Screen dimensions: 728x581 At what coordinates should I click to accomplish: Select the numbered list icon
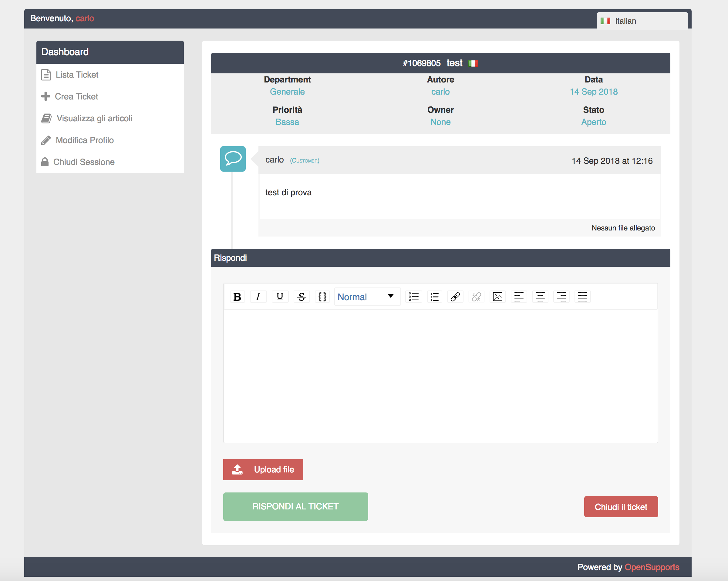click(435, 296)
